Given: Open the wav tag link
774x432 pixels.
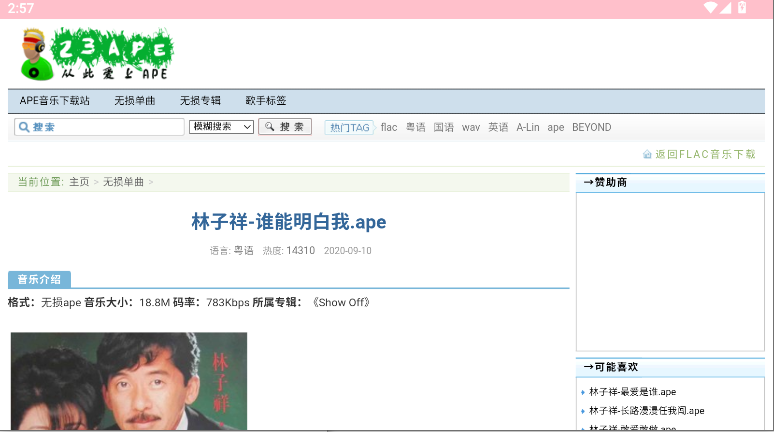Looking at the screenshot, I should pyautogui.click(x=471, y=127).
